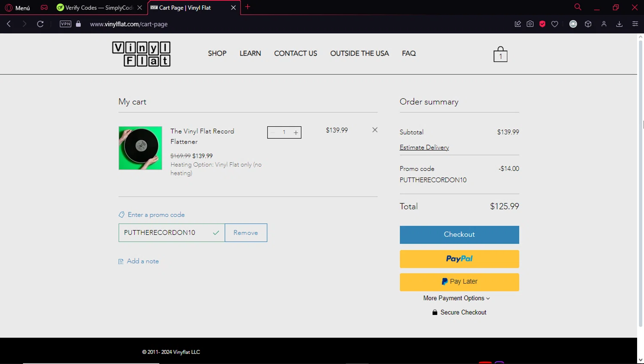The width and height of the screenshot is (644, 364).
Task: Open the edit page pencil icon
Action: click(x=518, y=24)
